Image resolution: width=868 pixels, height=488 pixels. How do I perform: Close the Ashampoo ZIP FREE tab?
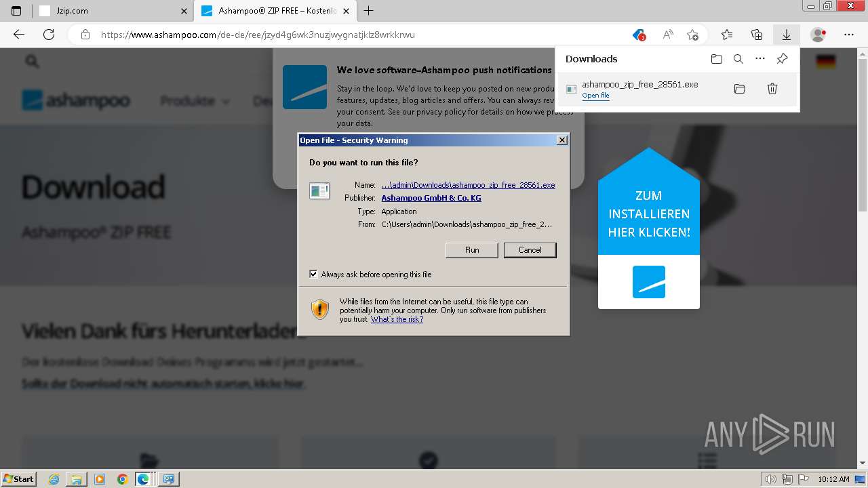click(x=347, y=11)
